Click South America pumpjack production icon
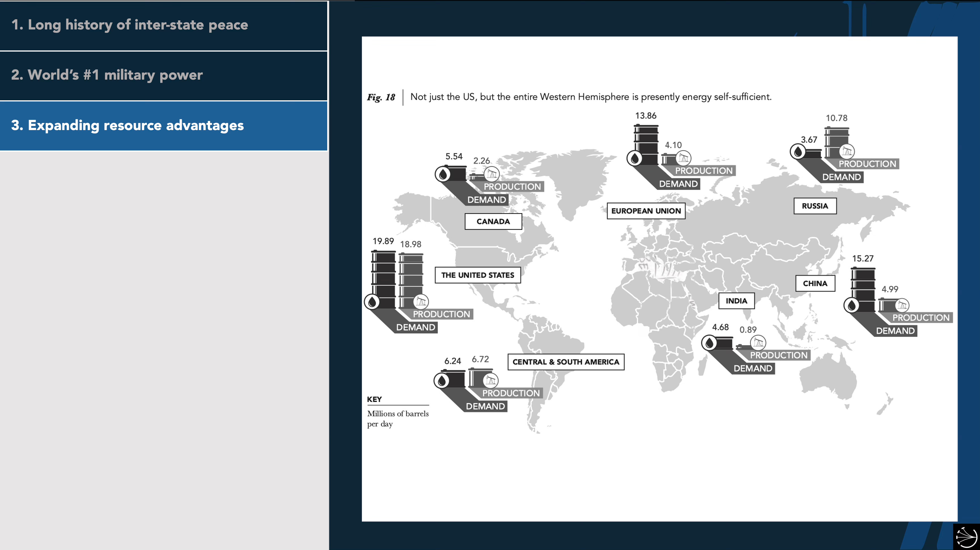980x550 pixels. [x=491, y=380]
